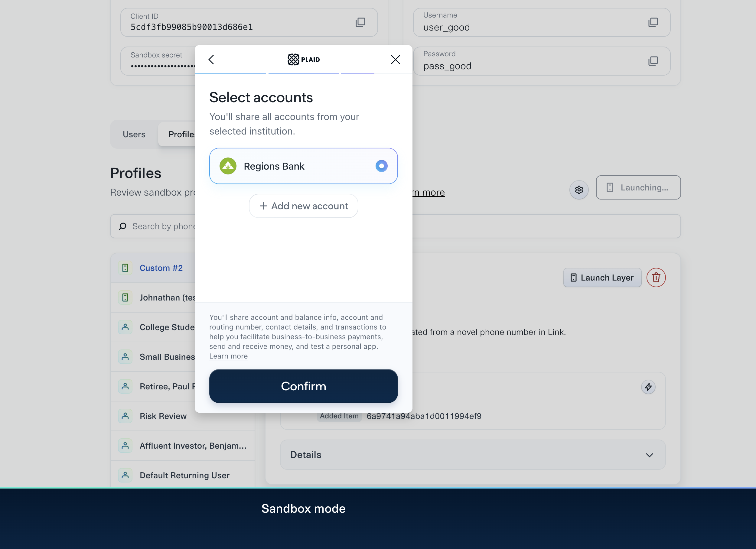Click the Default Returning User person icon

point(125,475)
